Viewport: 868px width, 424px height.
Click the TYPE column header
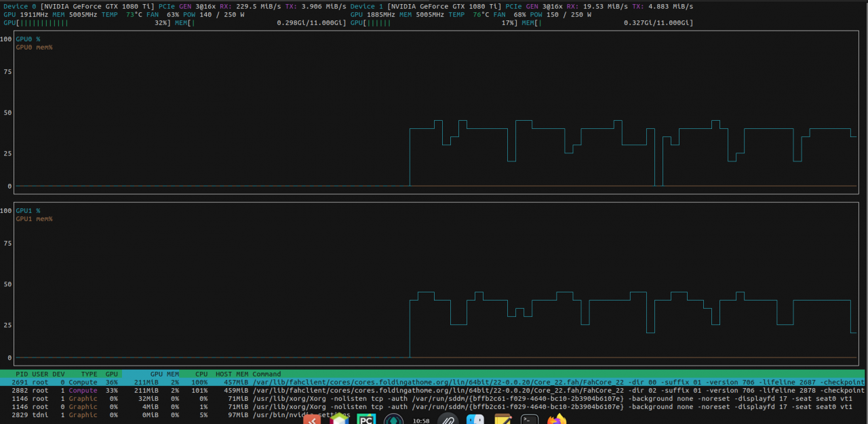[90, 374]
